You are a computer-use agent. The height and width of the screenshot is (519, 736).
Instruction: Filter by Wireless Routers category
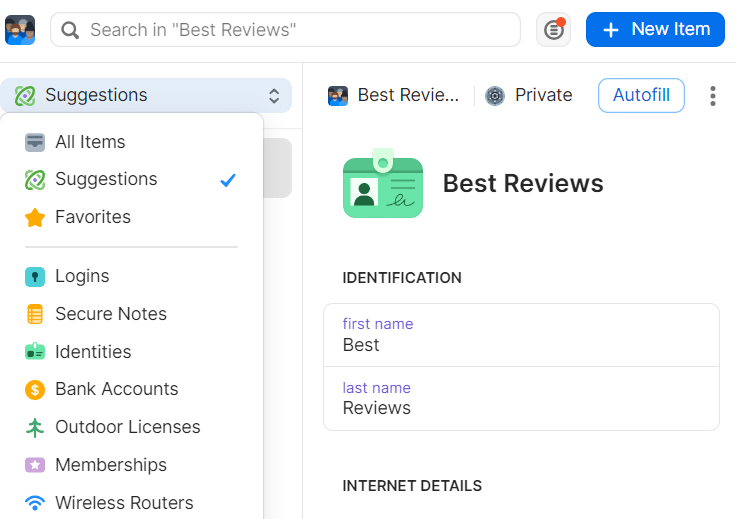click(131, 503)
